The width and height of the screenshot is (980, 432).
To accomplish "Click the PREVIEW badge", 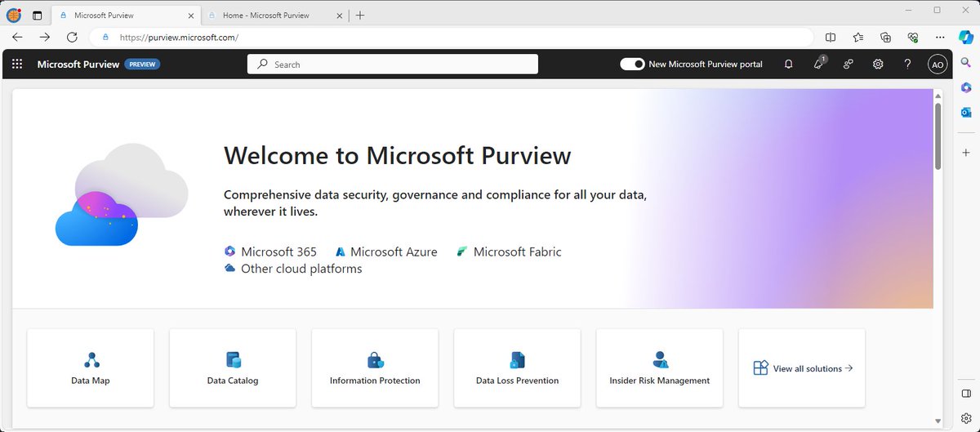I will [142, 65].
